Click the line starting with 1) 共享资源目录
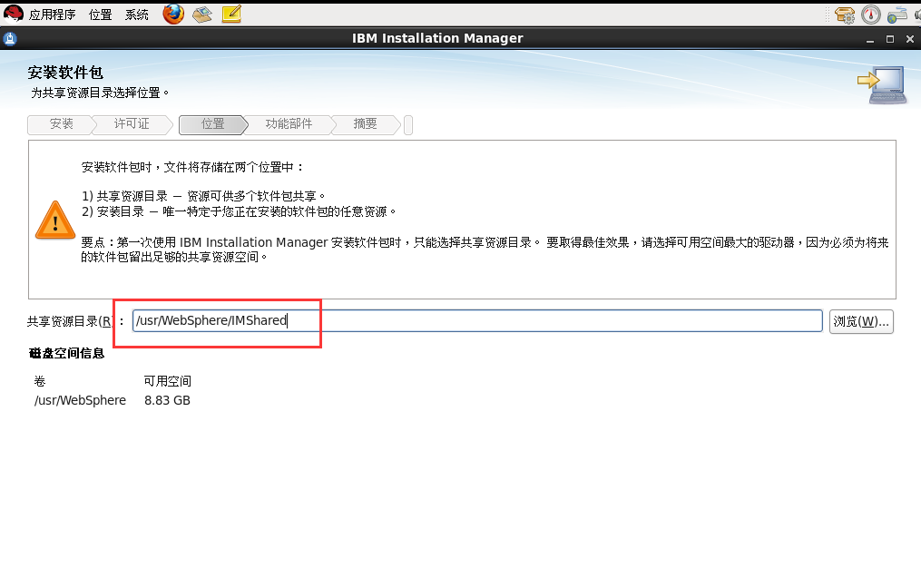This screenshot has width=921, height=588. click(203, 196)
